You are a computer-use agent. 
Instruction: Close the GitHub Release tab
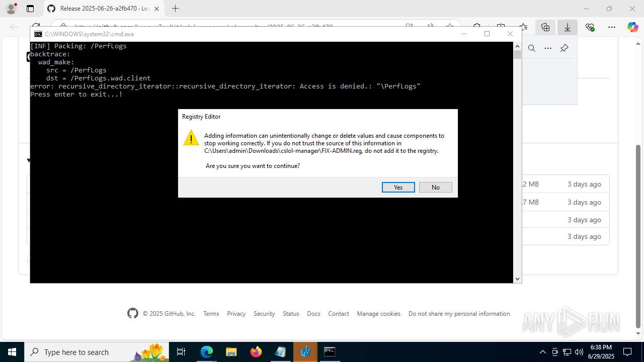pyautogui.click(x=157, y=9)
